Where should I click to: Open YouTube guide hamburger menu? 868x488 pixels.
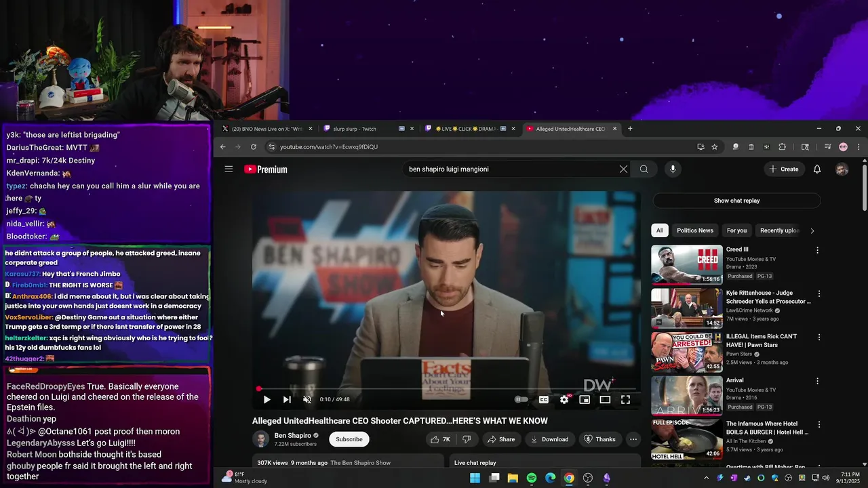(x=229, y=169)
